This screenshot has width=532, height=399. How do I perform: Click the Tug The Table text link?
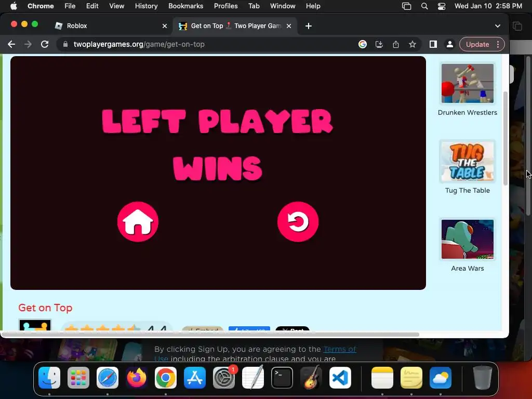[x=467, y=190]
